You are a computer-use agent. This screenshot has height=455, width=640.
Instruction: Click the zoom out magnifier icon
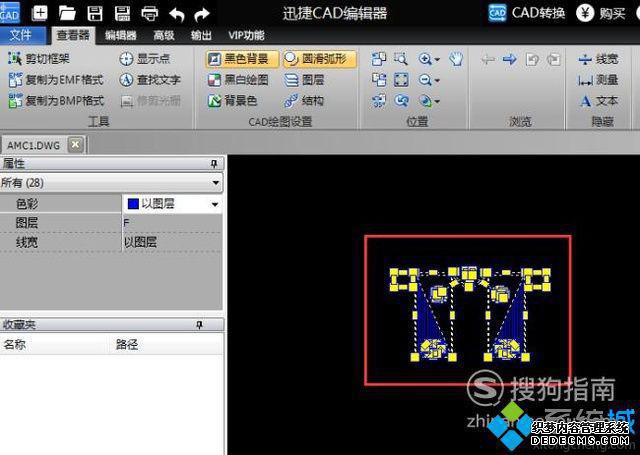point(425,80)
